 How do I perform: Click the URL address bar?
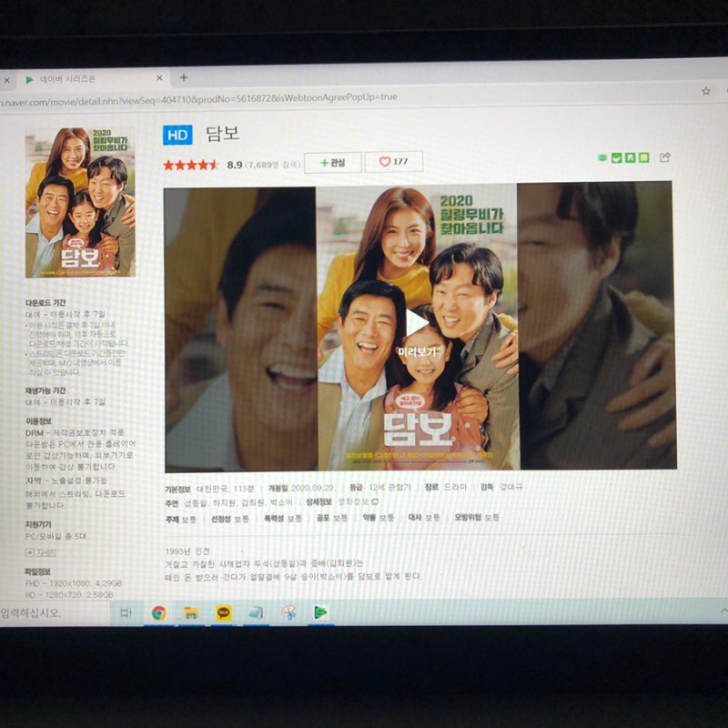pos(344,97)
